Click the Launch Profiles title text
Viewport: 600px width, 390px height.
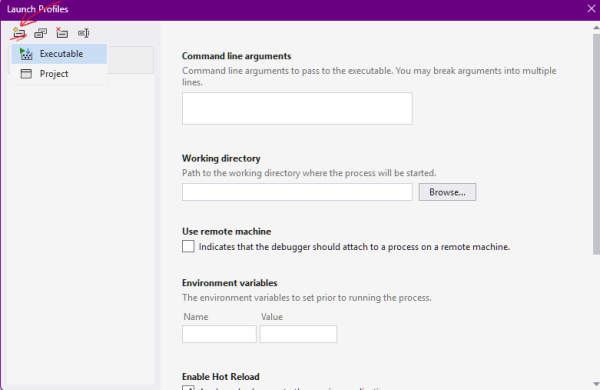[x=38, y=9]
